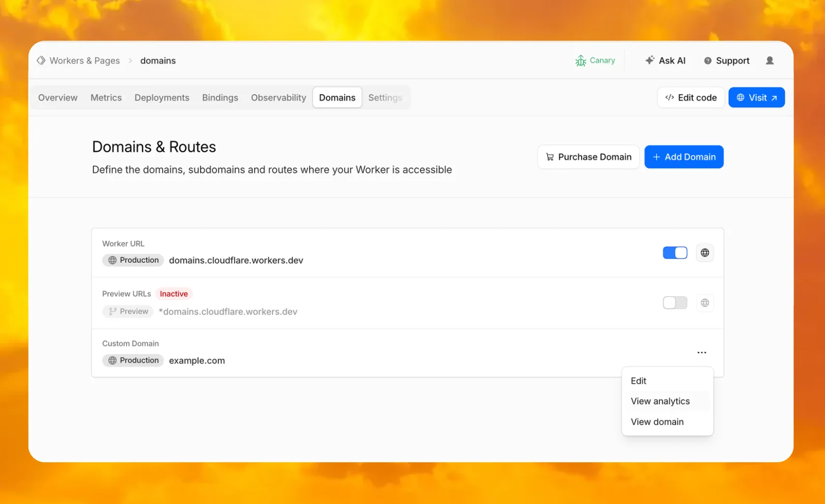Click the Inactive status badge
This screenshot has height=504, width=825.
click(174, 294)
